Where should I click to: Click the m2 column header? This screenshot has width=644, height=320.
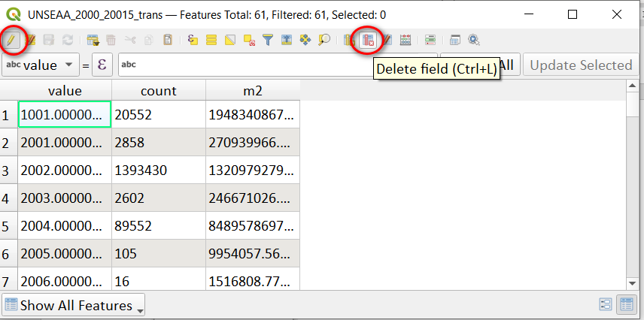click(253, 91)
